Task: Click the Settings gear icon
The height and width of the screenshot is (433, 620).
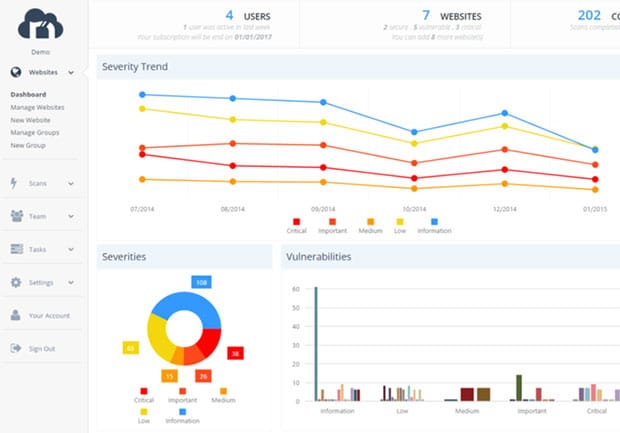Action: click(x=16, y=282)
